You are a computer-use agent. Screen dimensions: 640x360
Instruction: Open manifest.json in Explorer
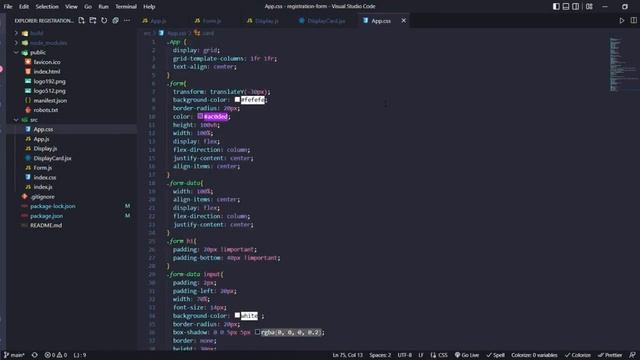[50, 100]
